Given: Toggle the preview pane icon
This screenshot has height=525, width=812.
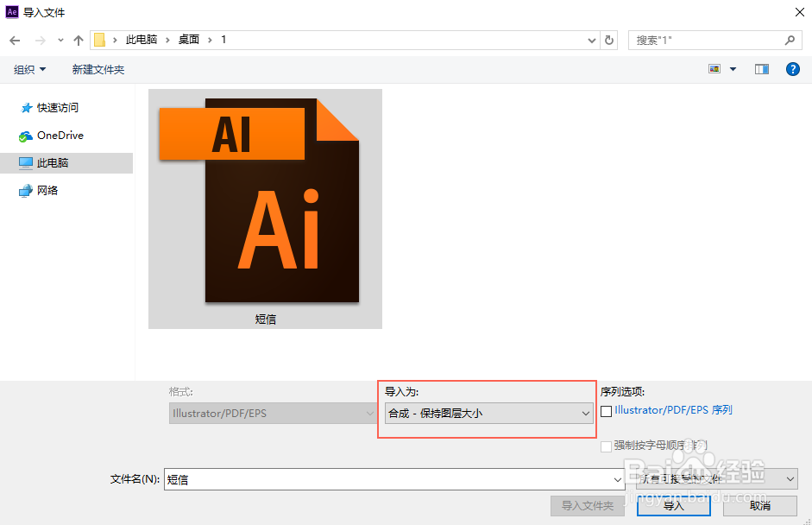Looking at the screenshot, I should pyautogui.click(x=762, y=69).
